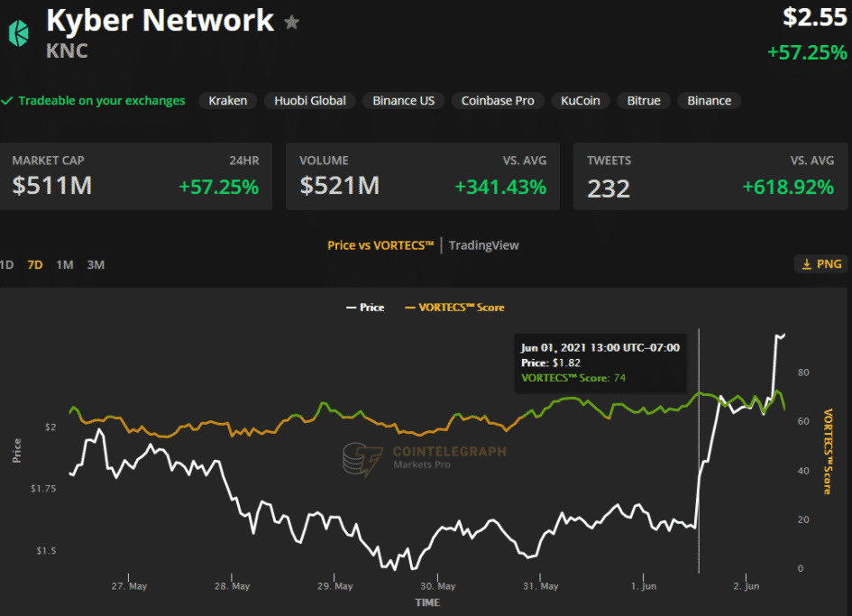Toggle the VORTECS Score legend series
Screen dimensions: 852x616
455,308
